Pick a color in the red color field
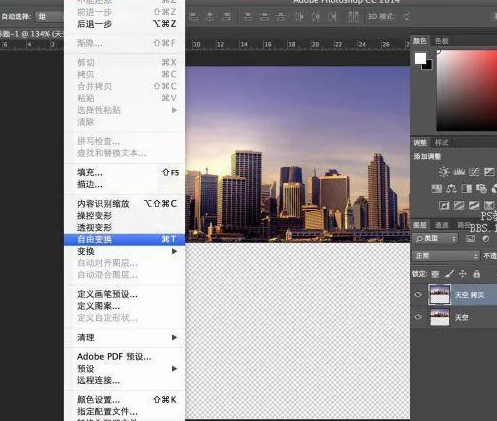This screenshot has height=421, width=497. tap(467, 90)
